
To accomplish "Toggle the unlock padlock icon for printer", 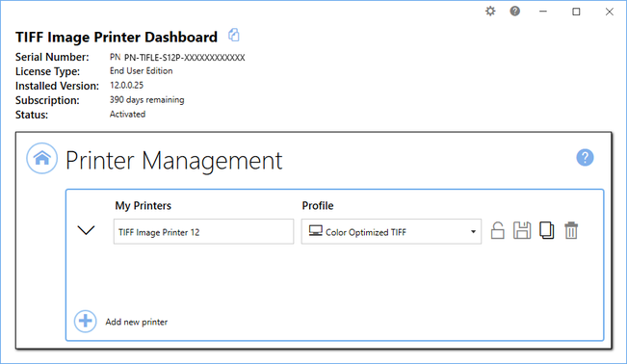I will pyautogui.click(x=497, y=231).
